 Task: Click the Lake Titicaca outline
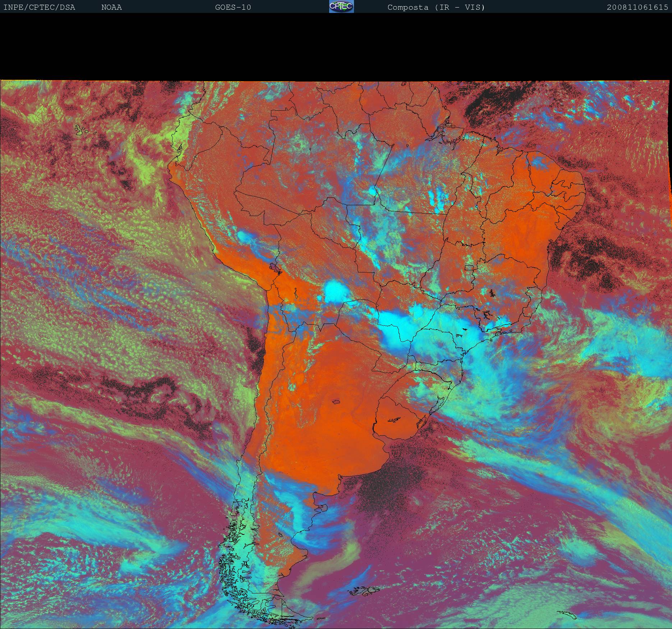(x=274, y=268)
